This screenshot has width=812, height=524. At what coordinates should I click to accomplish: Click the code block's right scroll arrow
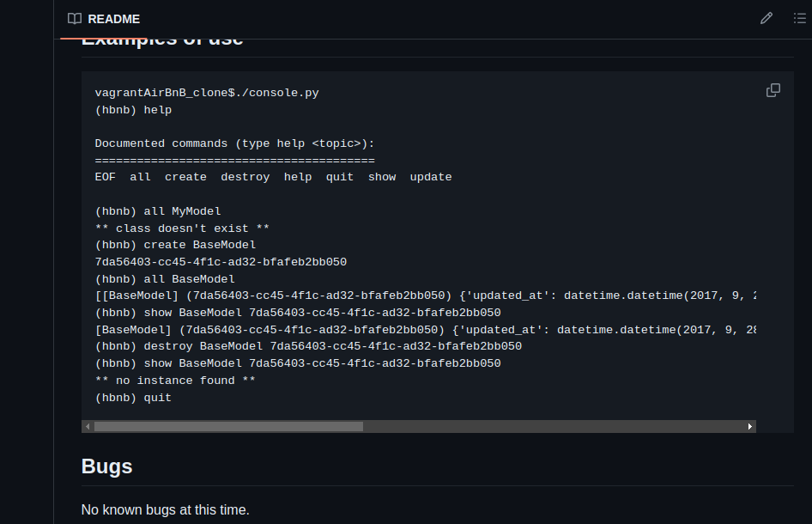pos(750,426)
